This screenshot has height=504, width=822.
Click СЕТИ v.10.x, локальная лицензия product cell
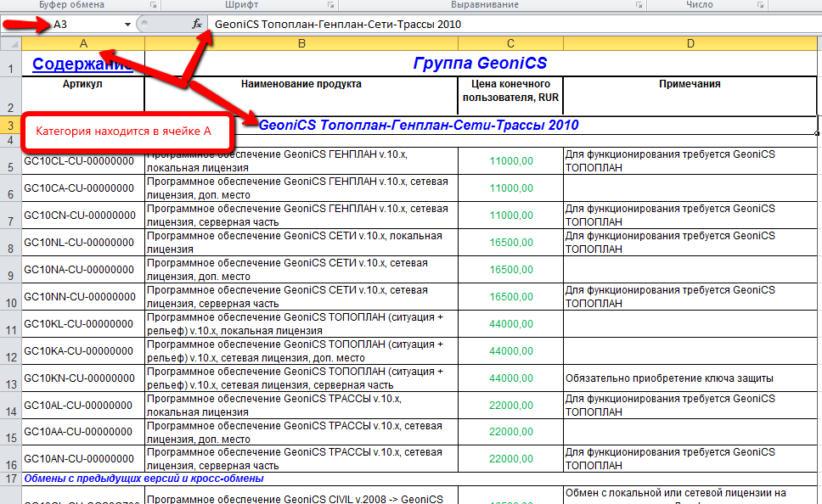pos(301,243)
